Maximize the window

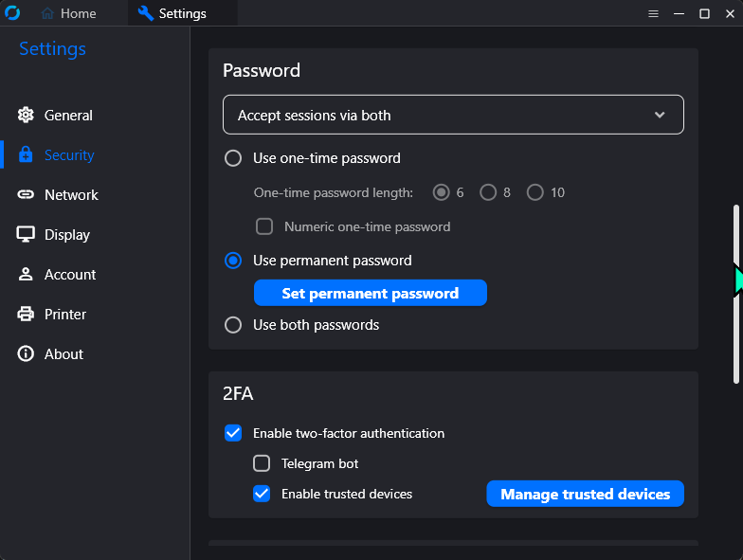tap(705, 13)
